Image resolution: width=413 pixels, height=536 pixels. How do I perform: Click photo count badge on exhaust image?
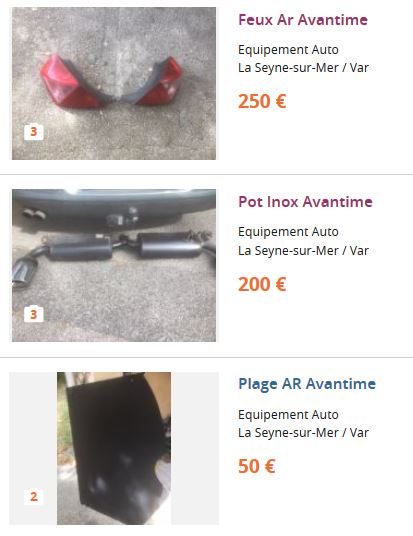[34, 314]
